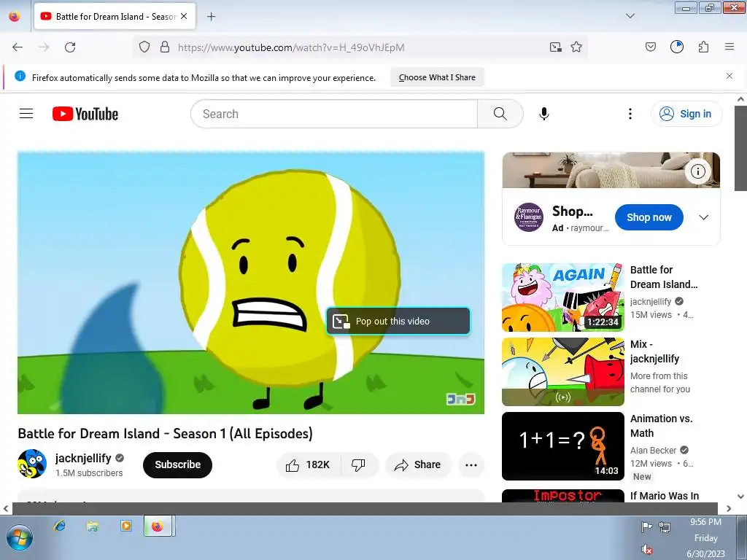Bookmark this page with the star icon

coord(576,47)
